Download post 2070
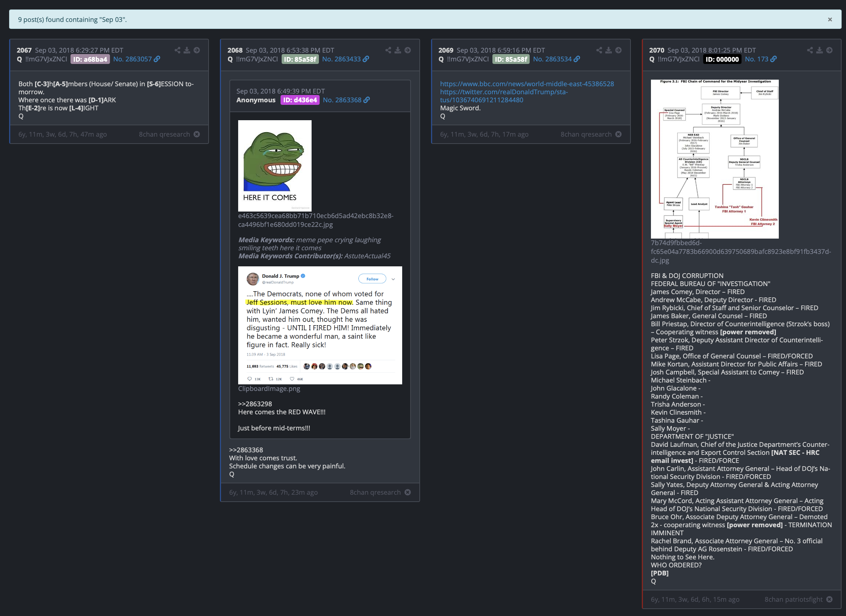The height and width of the screenshot is (616, 846). [819, 50]
